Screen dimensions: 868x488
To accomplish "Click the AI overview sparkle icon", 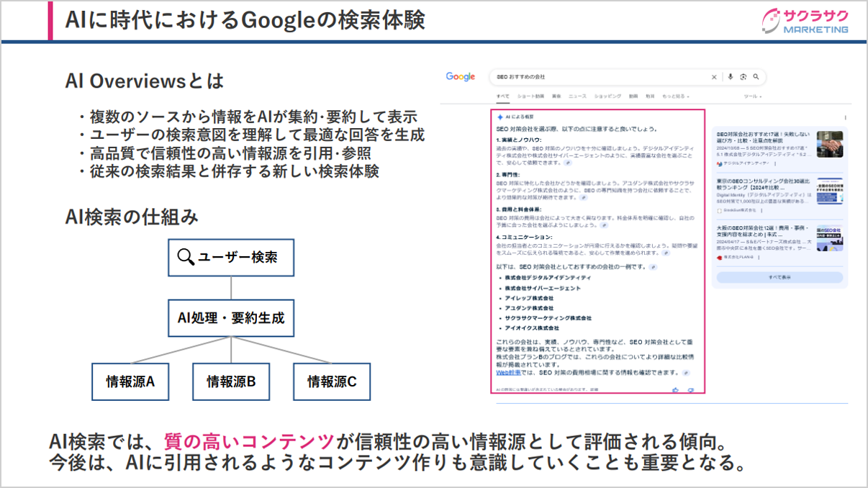I will pyautogui.click(x=499, y=117).
